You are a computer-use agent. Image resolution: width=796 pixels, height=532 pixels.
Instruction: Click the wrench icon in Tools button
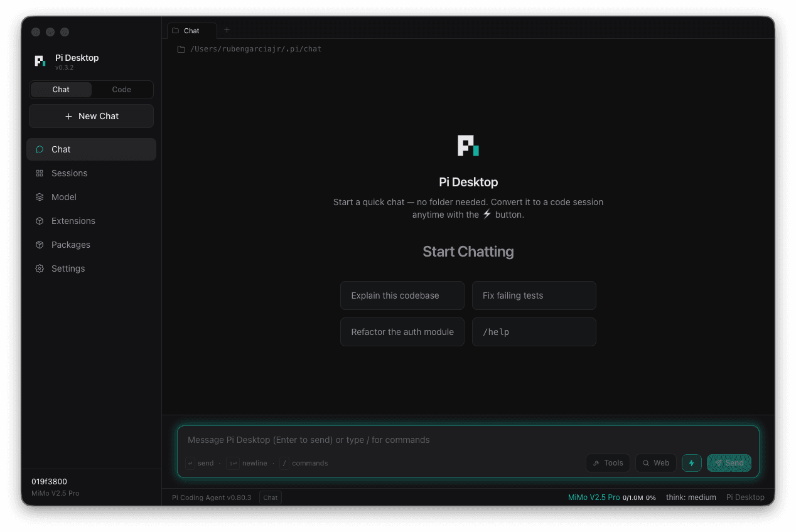pyautogui.click(x=596, y=463)
